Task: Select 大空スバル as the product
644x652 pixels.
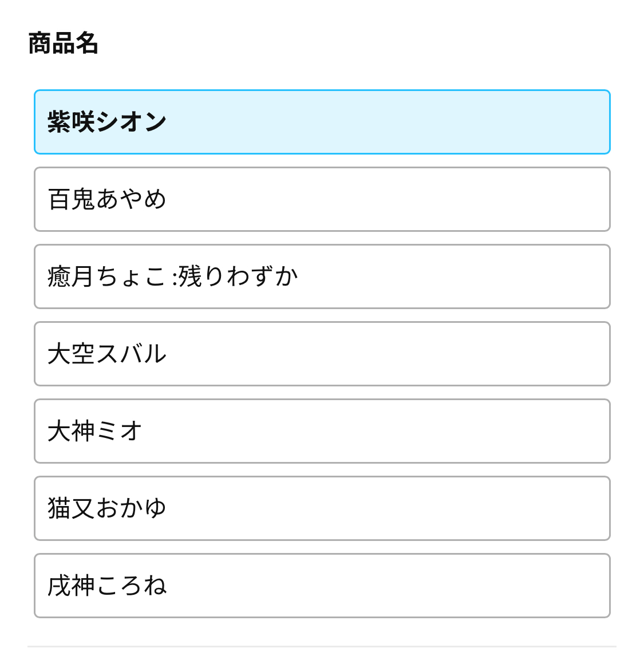Action: [x=322, y=354]
